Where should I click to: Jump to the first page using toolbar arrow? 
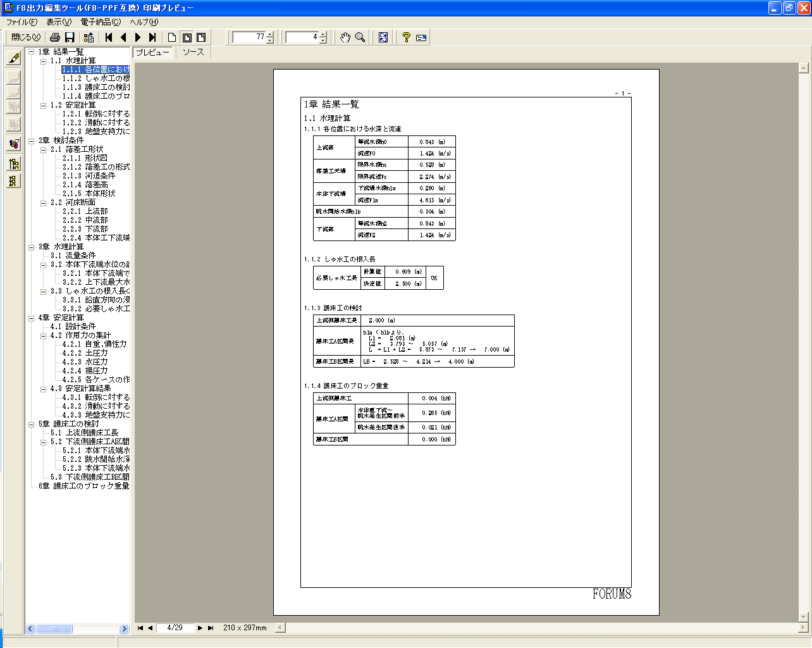[x=109, y=37]
